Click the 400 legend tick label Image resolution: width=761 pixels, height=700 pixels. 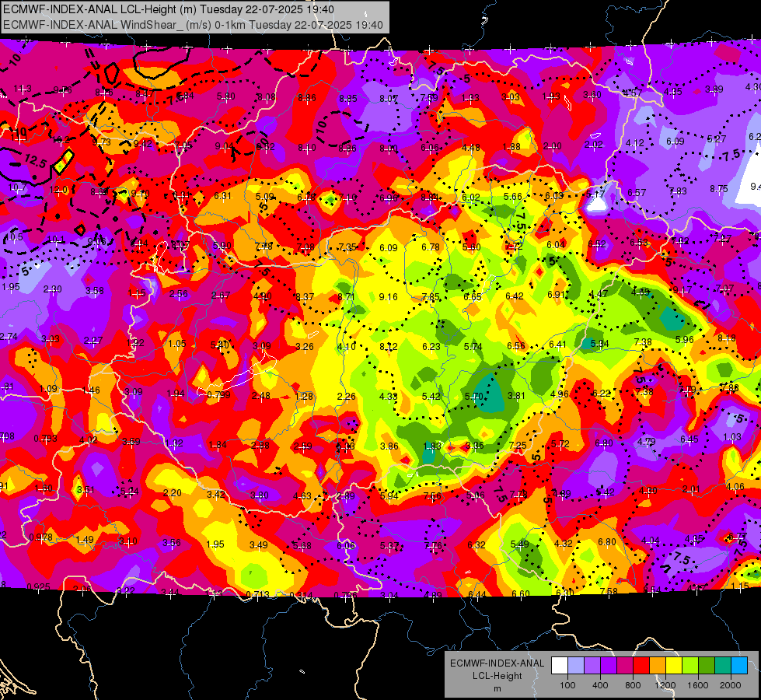600,685
